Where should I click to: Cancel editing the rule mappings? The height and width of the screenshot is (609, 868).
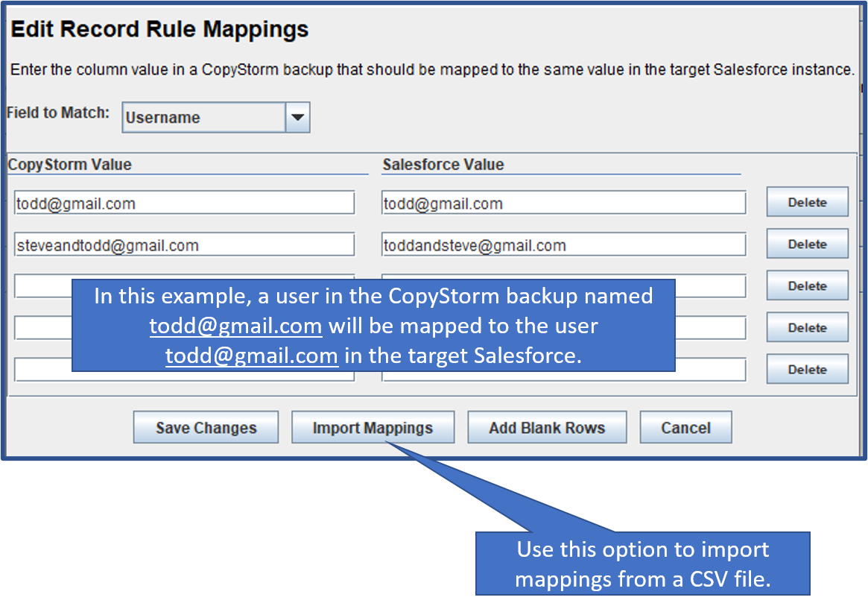click(x=686, y=427)
